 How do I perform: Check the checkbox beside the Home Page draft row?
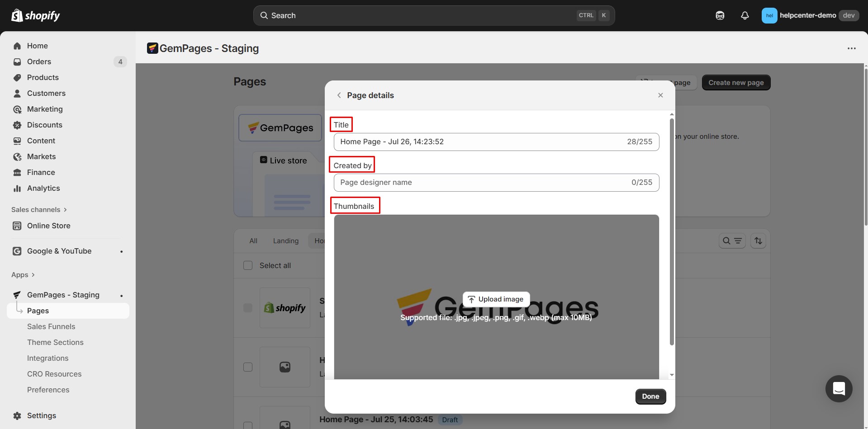247,424
